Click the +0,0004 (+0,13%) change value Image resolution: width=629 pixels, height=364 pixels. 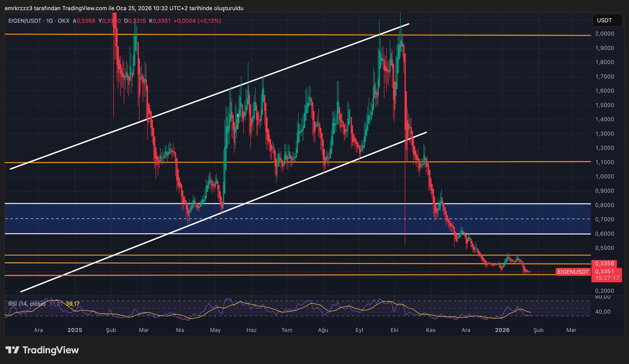[197, 21]
